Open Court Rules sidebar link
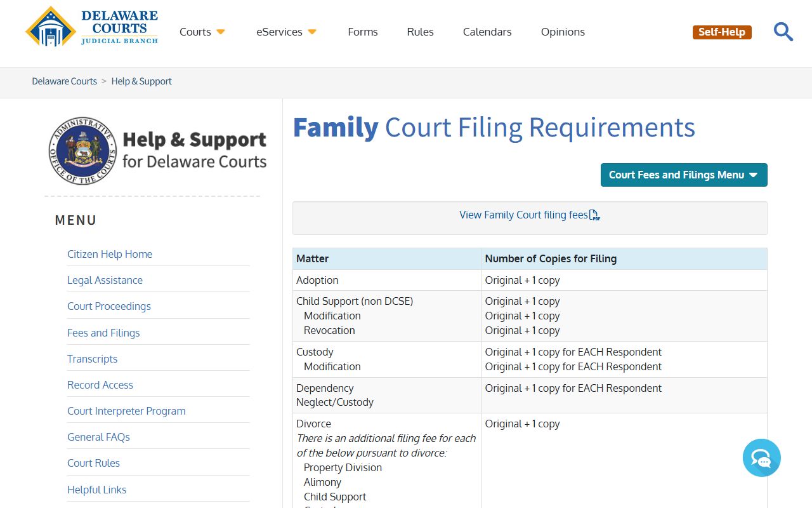 (93, 463)
